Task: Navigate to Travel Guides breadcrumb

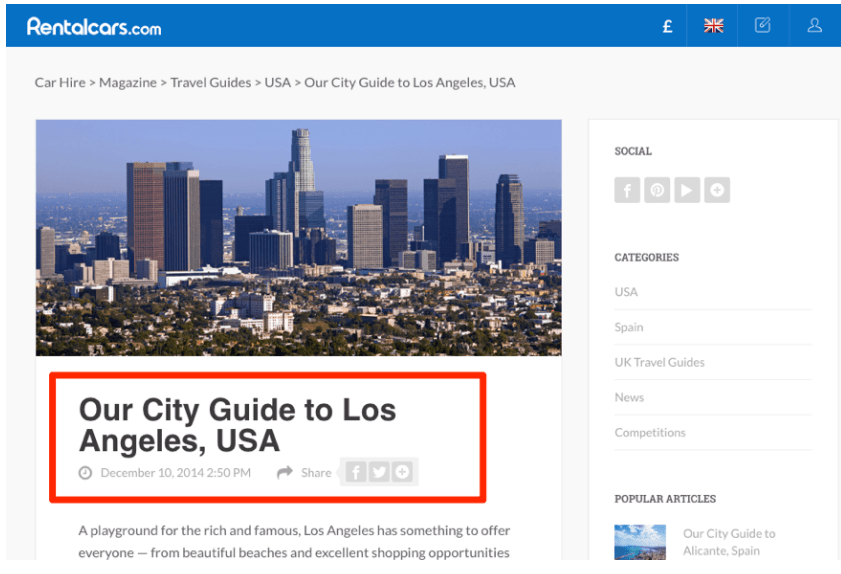Action: pos(210,82)
